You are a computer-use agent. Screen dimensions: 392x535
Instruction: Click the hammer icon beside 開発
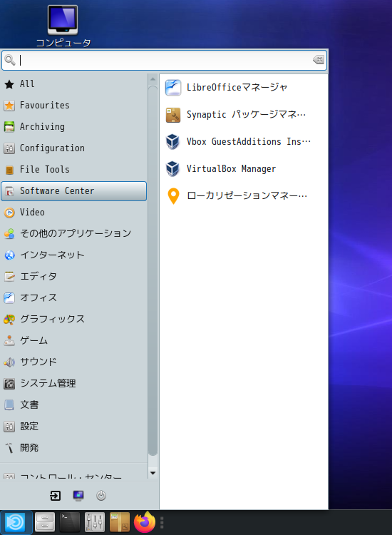point(9,448)
